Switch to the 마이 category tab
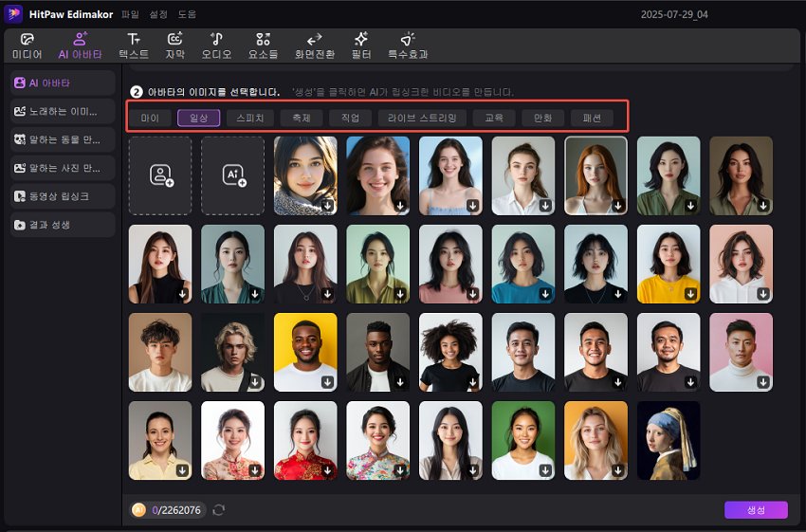This screenshot has width=806, height=532. click(x=150, y=118)
